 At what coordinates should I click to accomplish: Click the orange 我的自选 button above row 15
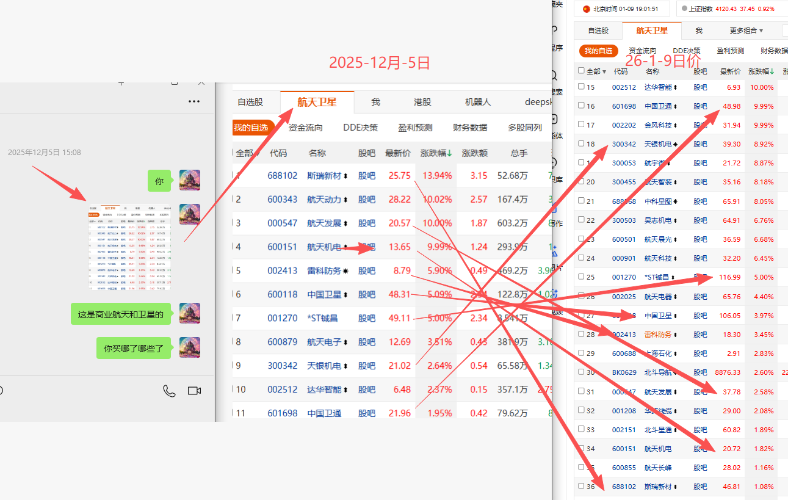click(599, 51)
